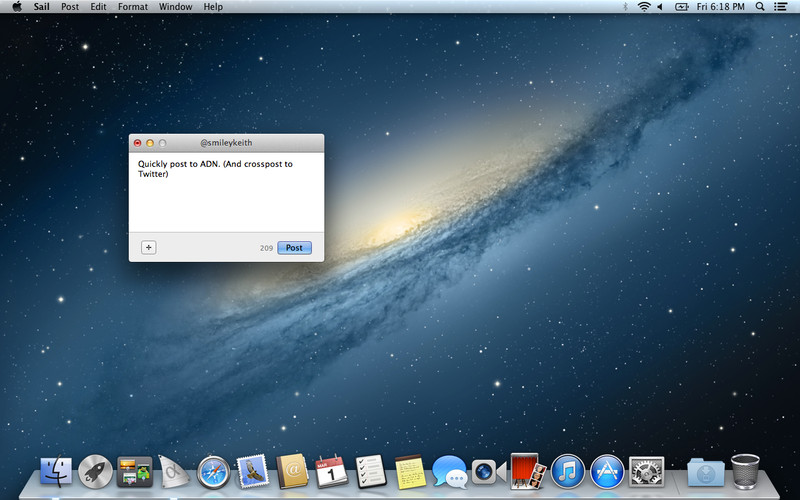Viewport: 800px width, 500px height.
Task: Open the Help menu
Action: [x=213, y=7]
